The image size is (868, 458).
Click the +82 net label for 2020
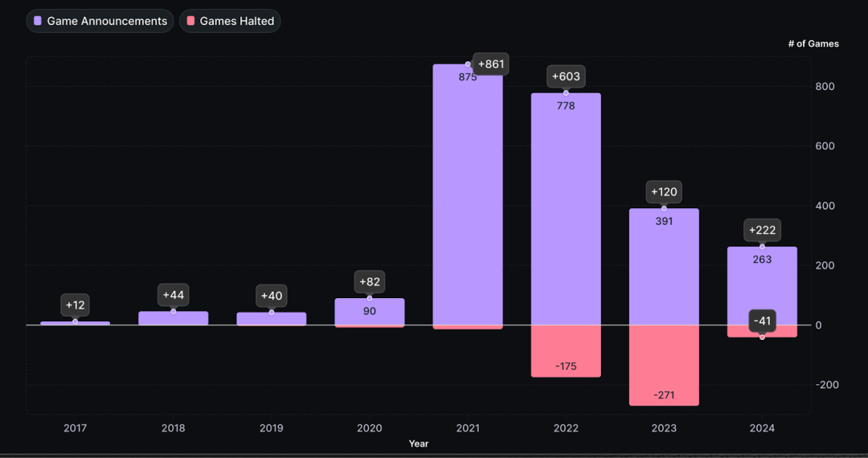[x=370, y=282]
